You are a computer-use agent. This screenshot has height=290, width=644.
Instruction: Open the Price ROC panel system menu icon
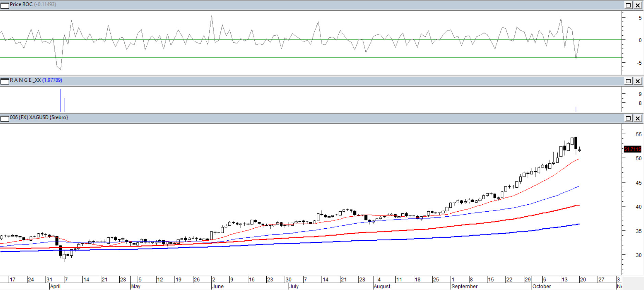click(5, 5)
